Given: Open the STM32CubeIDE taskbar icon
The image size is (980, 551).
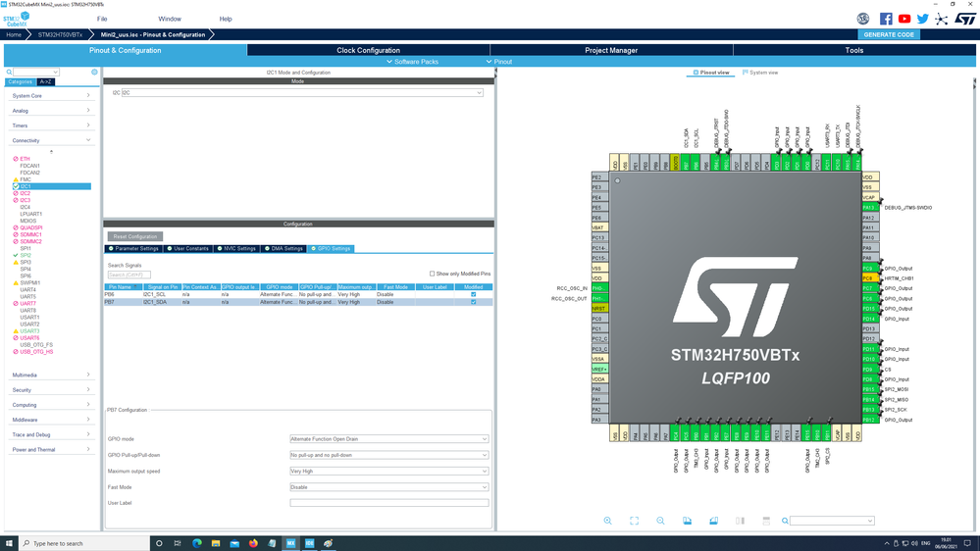Looking at the screenshot, I should click(309, 543).
